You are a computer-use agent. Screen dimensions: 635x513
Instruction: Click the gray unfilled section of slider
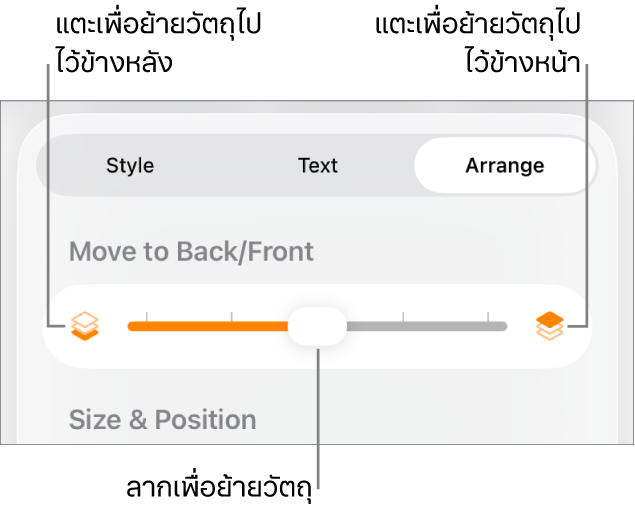point(425,326)
